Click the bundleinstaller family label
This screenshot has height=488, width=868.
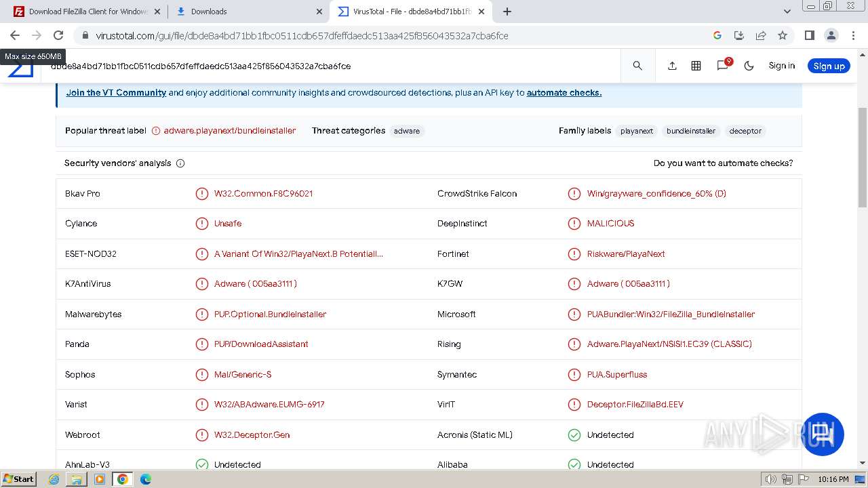point(691,131)
